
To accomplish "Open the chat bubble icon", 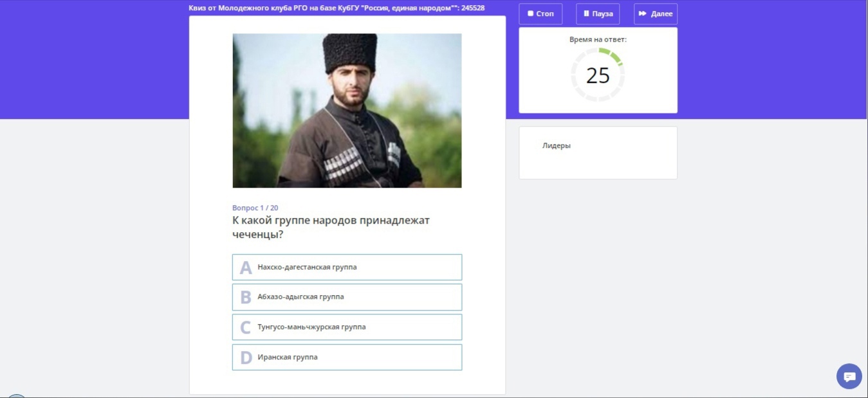I will [x=849, y=376].
